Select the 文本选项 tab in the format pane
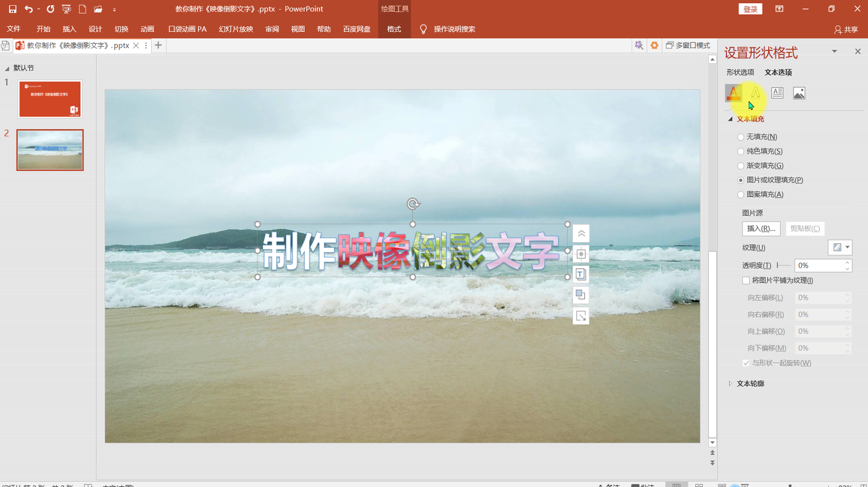The height and width of the screenshot is (487, 868). coord(778,72)
